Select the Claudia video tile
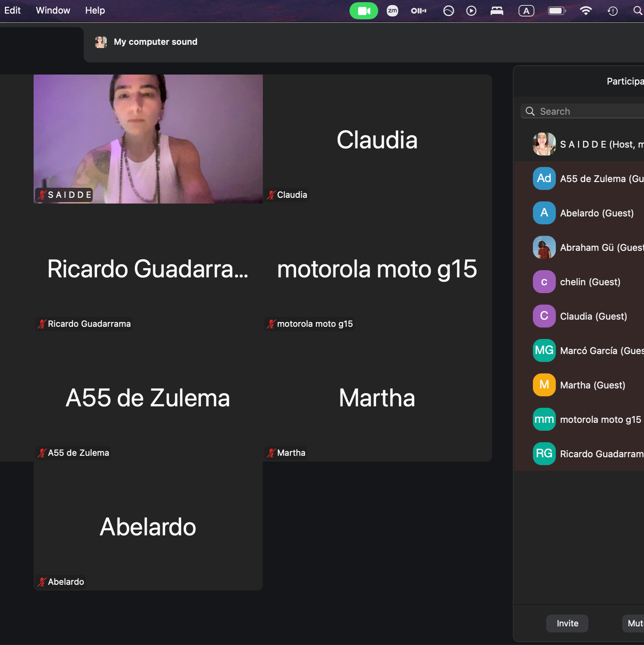This screenshot has width=644, height=645. [378, 139]
